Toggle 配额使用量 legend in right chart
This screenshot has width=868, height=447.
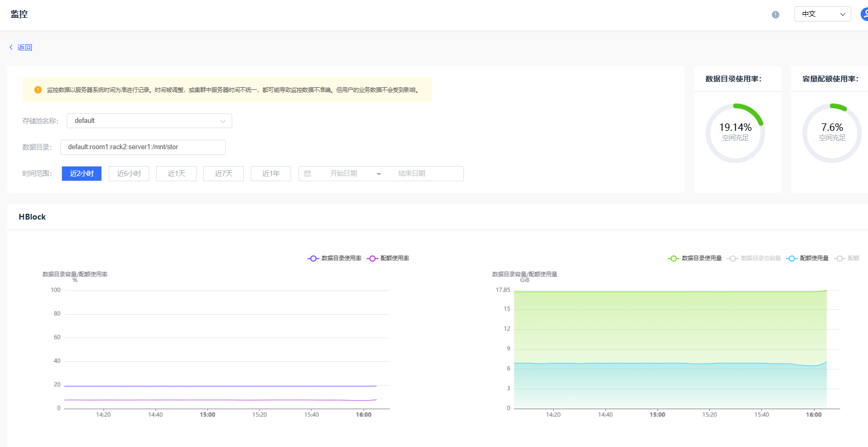(808, 258)
